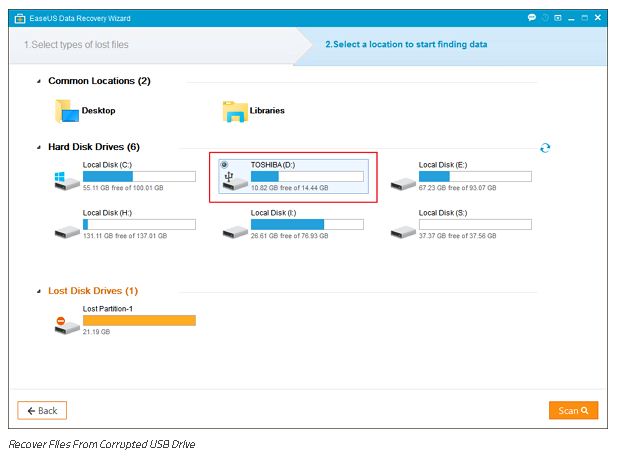The width and height of the screenshot is (626, 456).
Task: Click the Local Disk (E:) label
Action: (x=443, y=165)
